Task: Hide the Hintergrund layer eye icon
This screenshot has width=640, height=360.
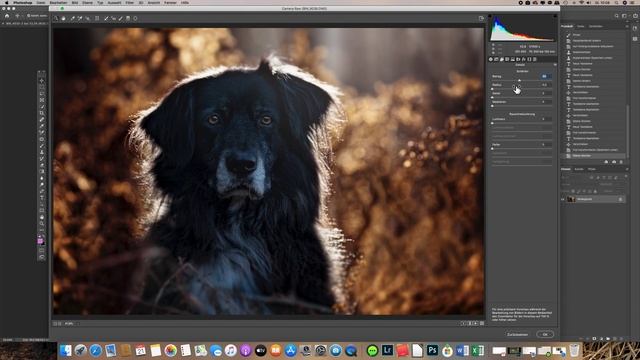Action: click(x=562, y=199)
